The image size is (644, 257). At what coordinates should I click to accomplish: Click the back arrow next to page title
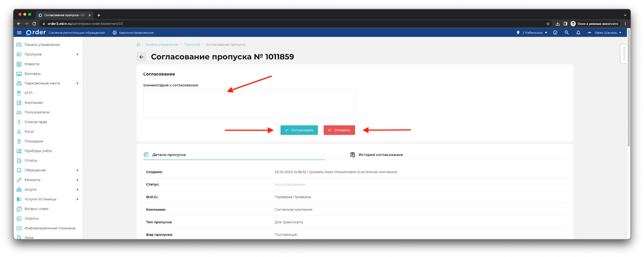click(141, 57)
